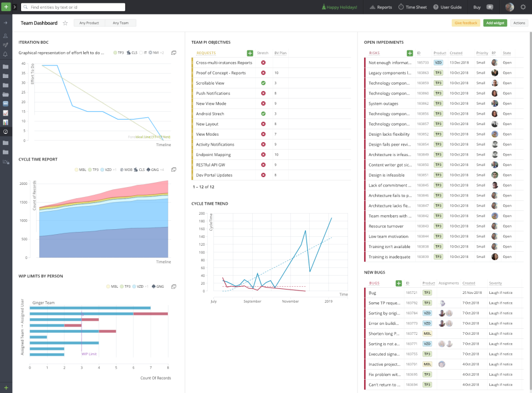Expand the left sidebar with the chevron
The height and width of the screenshot is (393, 532).
pos(14,7)
